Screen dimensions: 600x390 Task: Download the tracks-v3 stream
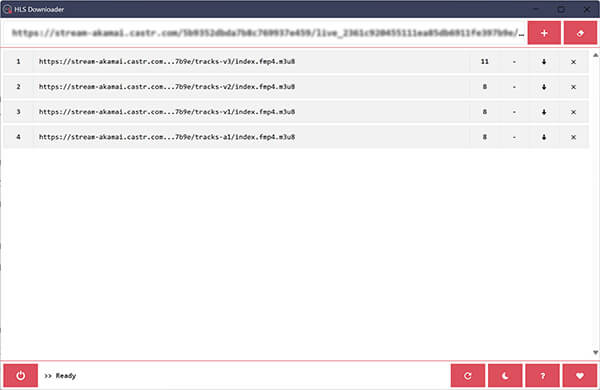coord(544,62)
